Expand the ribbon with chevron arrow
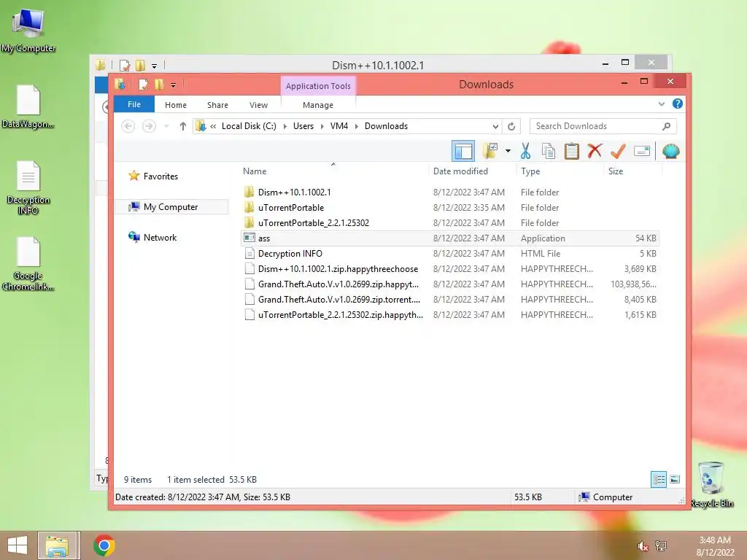The height and width of the screenshot is (560, 747). [x=661, y=104]
